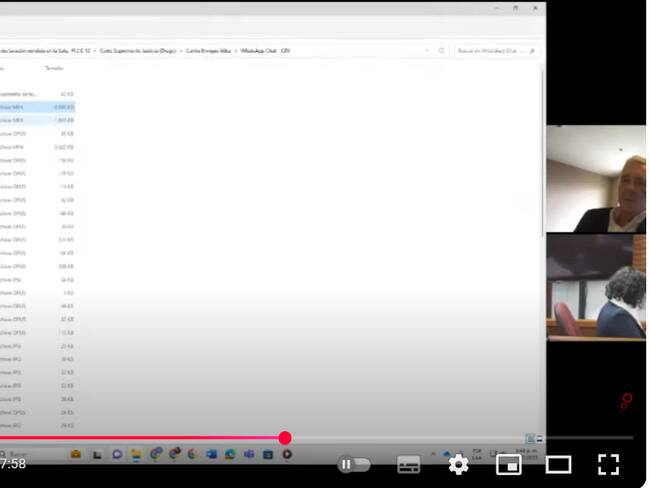Sort files by Tamaño column header

click(53, 68)
